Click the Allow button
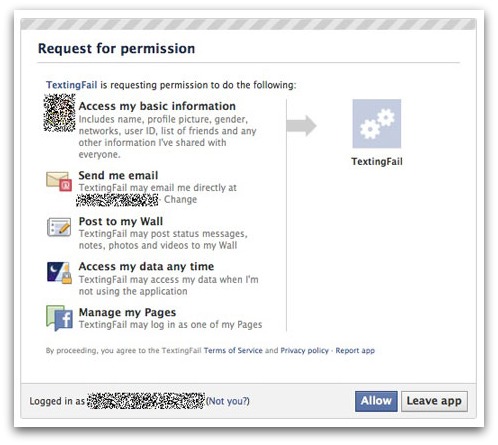This screenshot has height=445, width=498. click(376, 401)
